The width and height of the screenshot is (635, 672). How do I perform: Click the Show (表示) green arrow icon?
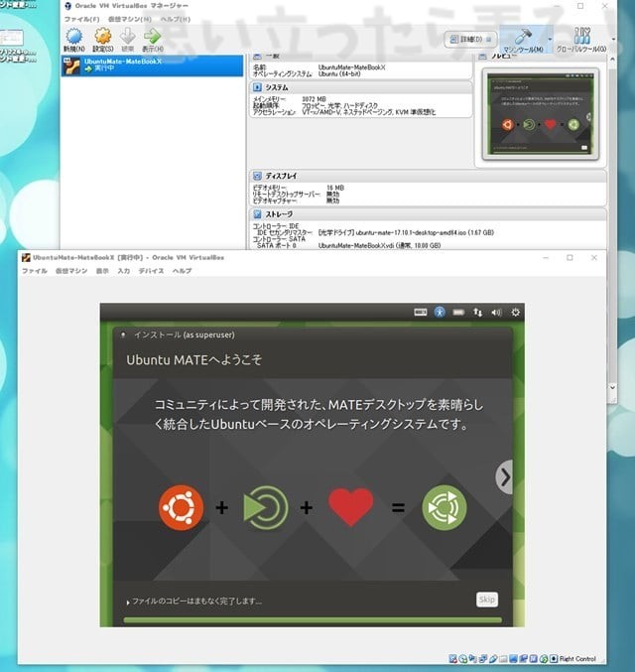[153, 37]
